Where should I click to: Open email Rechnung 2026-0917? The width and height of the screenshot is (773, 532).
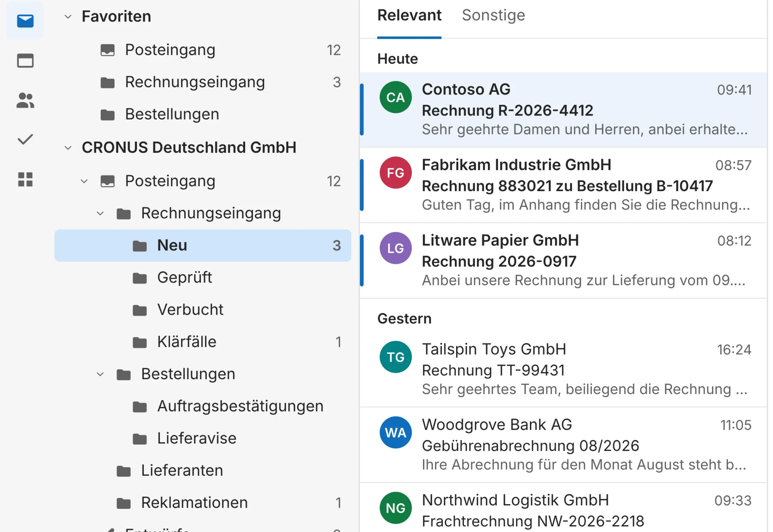point(563,261)
